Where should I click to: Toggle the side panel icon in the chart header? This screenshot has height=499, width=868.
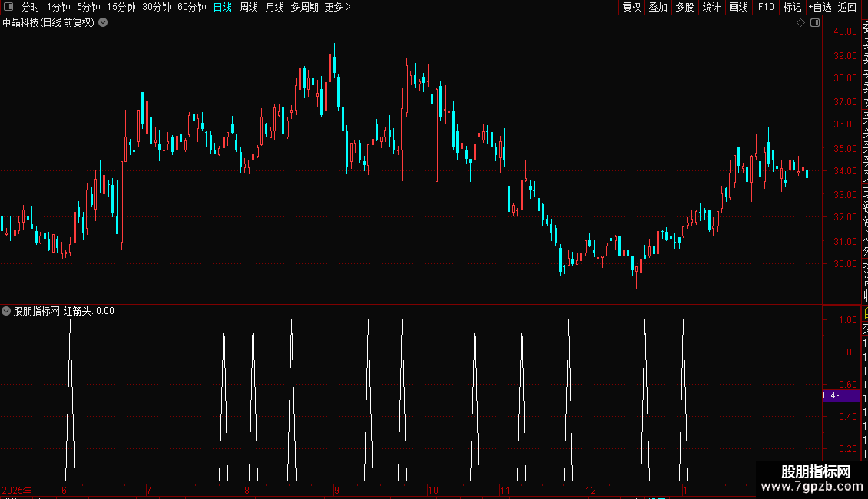coord(815,23)
